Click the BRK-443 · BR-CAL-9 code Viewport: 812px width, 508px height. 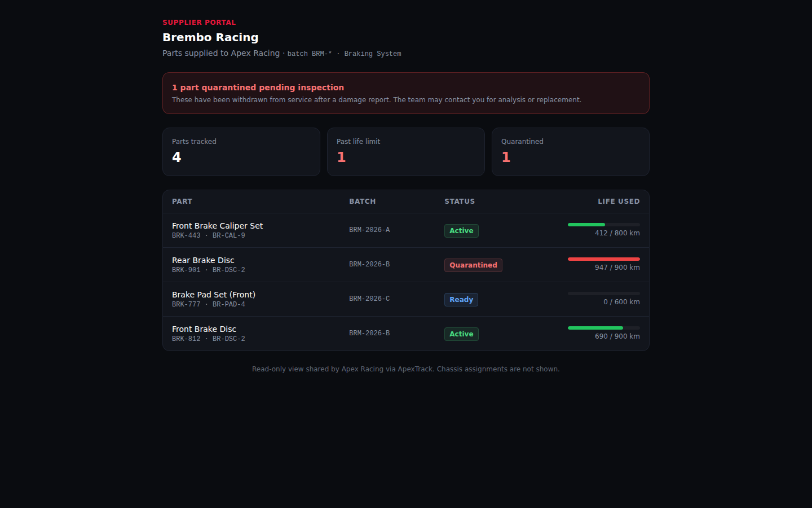pos(209,235)
